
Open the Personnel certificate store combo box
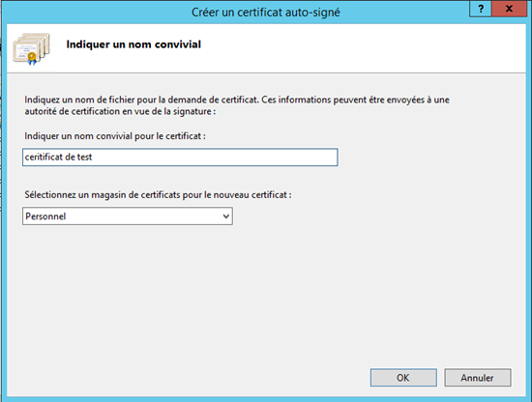click(128, 216)
